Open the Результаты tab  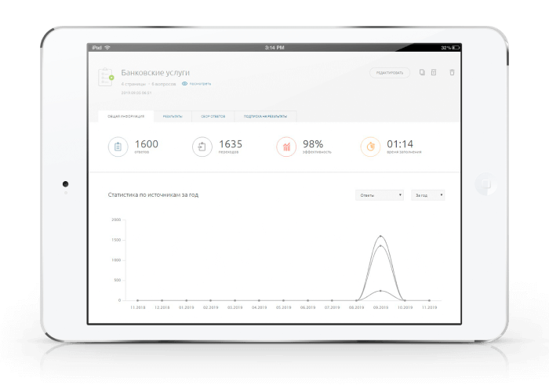coord(173,116)
